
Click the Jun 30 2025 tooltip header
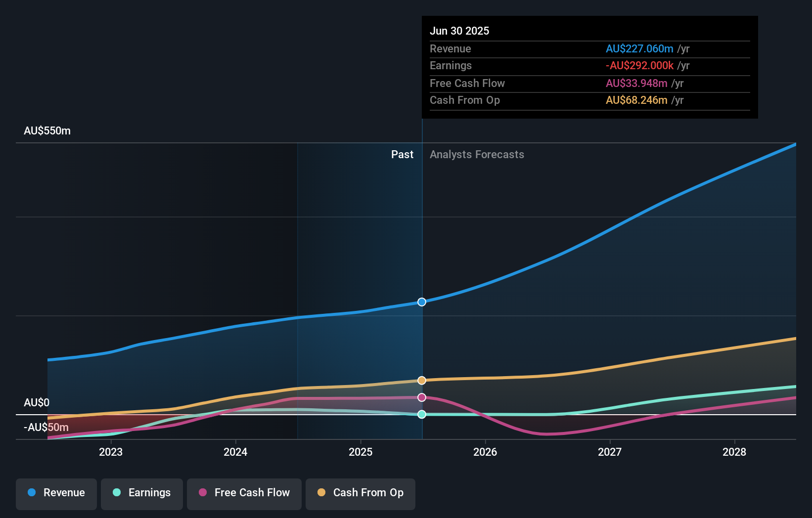[x=459, y=31]
